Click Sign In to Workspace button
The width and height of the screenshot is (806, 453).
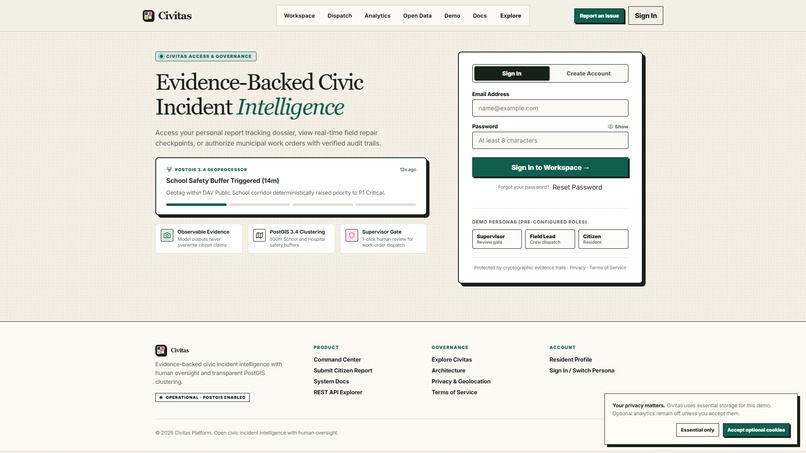click(550, 168)
